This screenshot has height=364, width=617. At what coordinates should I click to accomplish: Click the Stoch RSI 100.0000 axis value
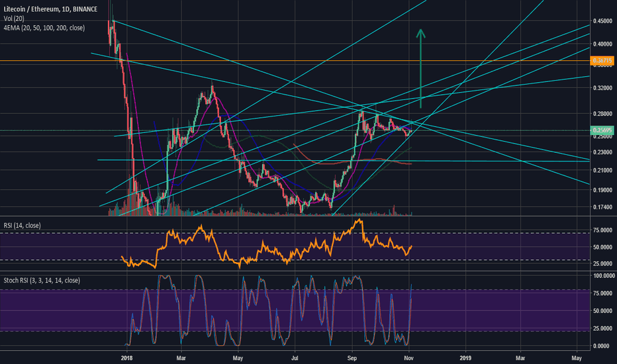604,276
